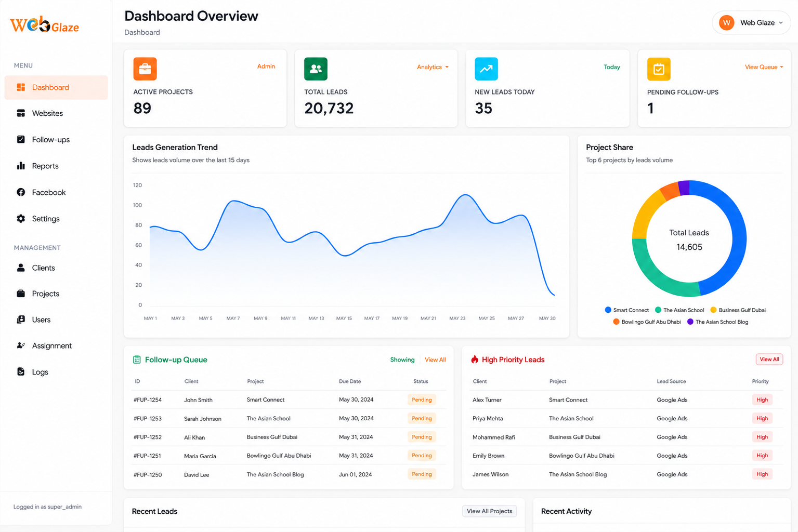The height and width of the screenshot is (532, 798).
Task: Open the Analytics dropdown on Total Leads
Action: click(433, 67)
